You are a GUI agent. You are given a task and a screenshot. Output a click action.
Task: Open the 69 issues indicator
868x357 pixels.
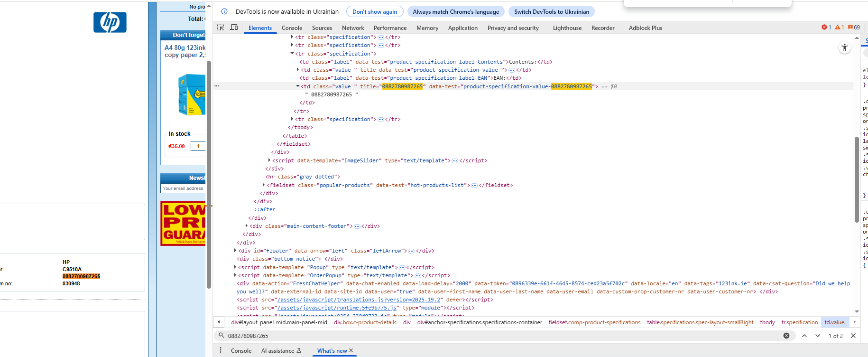click(854, 28)
